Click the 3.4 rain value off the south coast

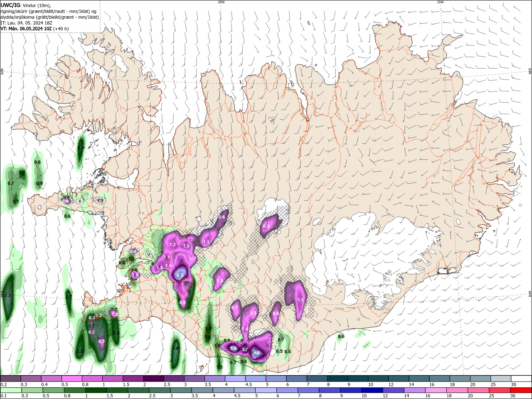point(175,348)
